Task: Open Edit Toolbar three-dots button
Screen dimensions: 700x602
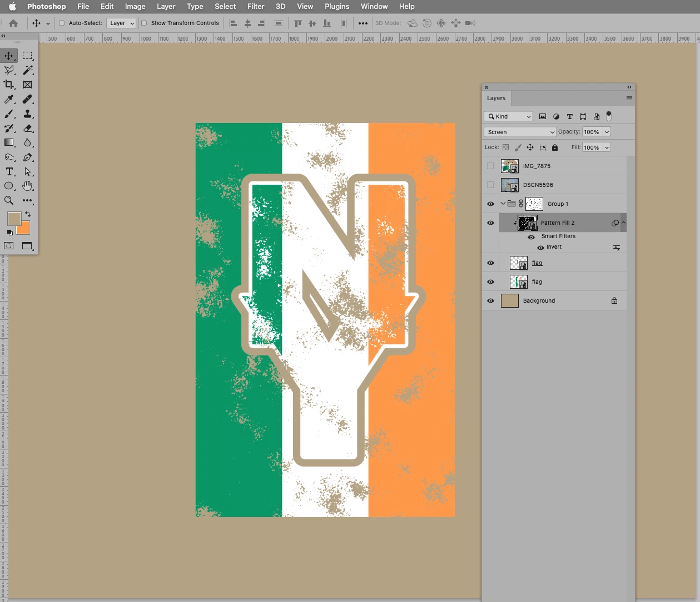Action: pyautogui.click(x=27, y=200)
